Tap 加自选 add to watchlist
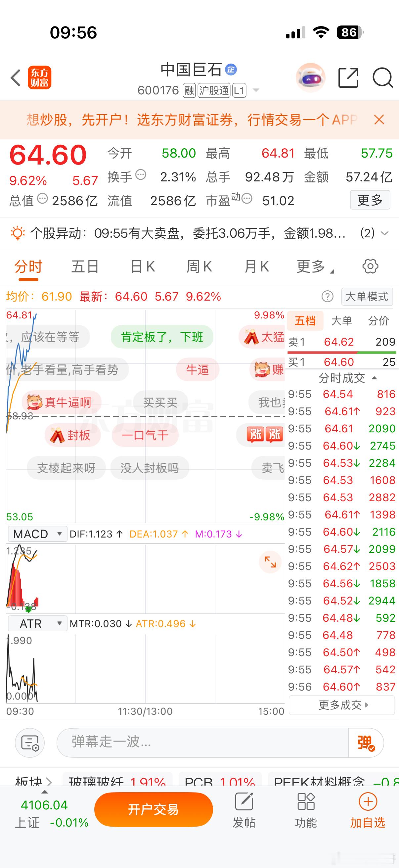Image resolution: width=399 pixels, height=868 pixels. click(x=367, y=810)
